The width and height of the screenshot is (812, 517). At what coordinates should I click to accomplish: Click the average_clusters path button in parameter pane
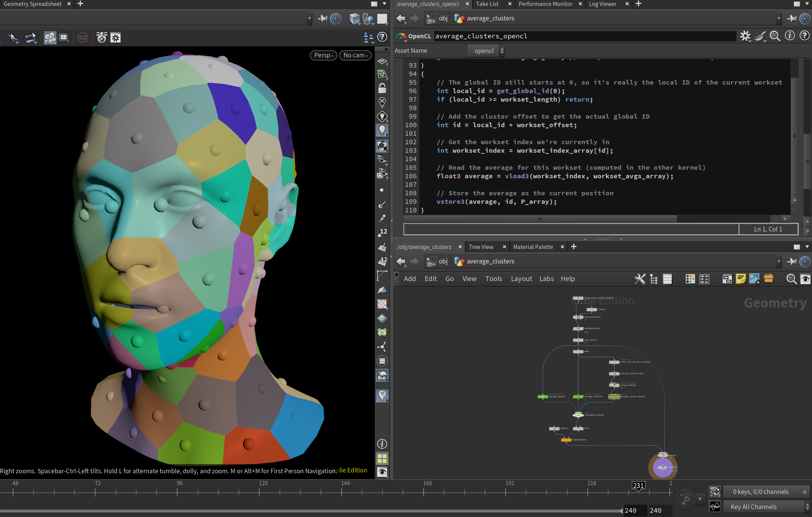(x=490, y=18)
